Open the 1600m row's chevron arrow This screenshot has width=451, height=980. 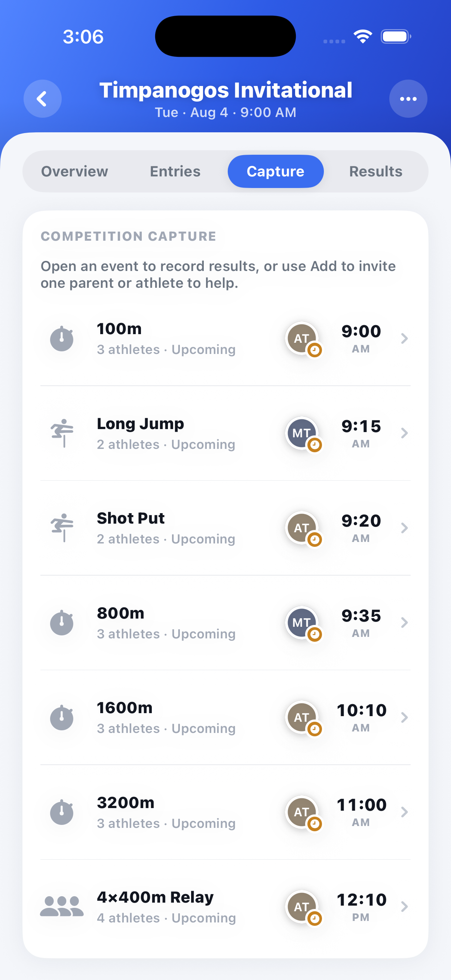coord(404,717)
